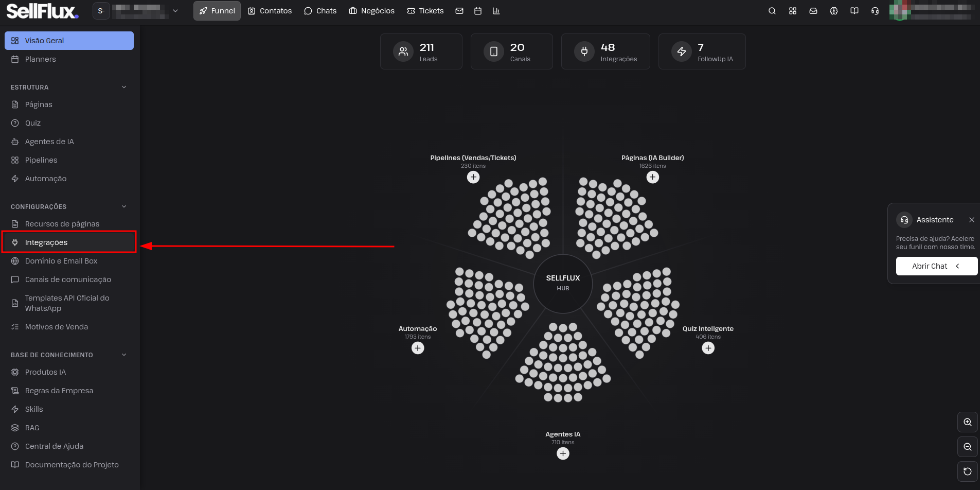The width and height of the screenshot is (980, 490).
Task: Open Agentes de IA in sidebar
Action: [x=69, y=142]
